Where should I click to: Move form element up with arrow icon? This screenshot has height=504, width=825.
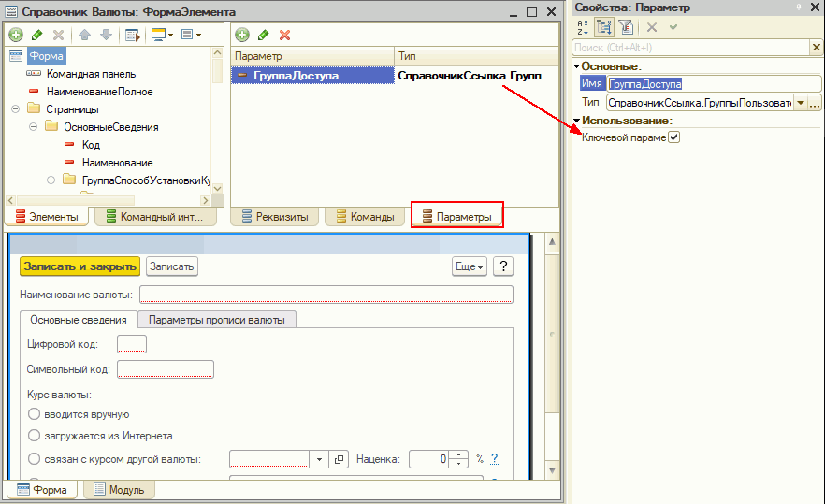point(85,35)
